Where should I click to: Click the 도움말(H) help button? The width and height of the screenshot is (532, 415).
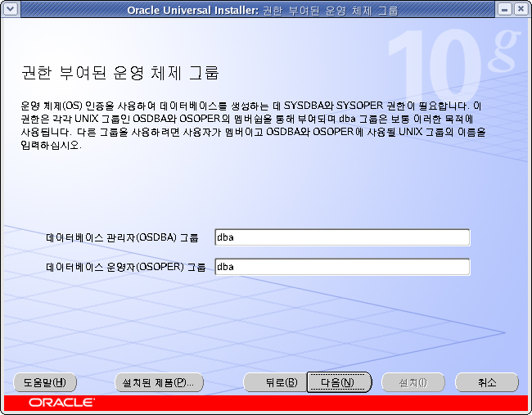coord(45,382)
